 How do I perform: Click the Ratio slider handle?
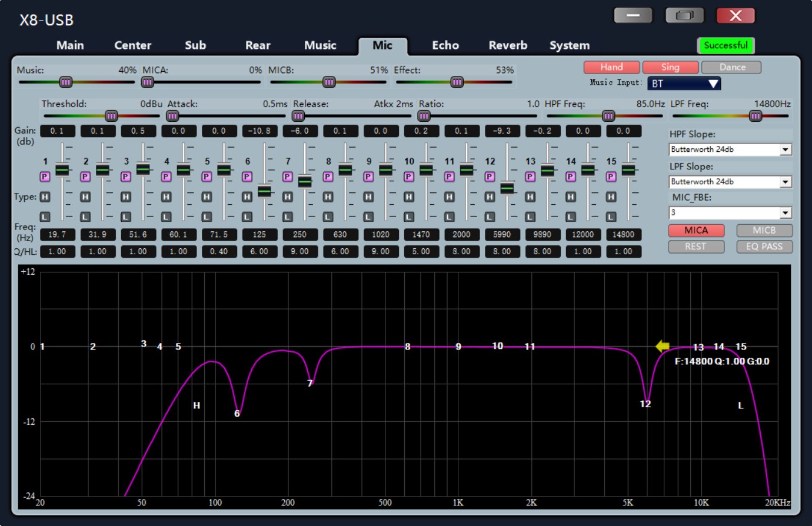(424, 116)
